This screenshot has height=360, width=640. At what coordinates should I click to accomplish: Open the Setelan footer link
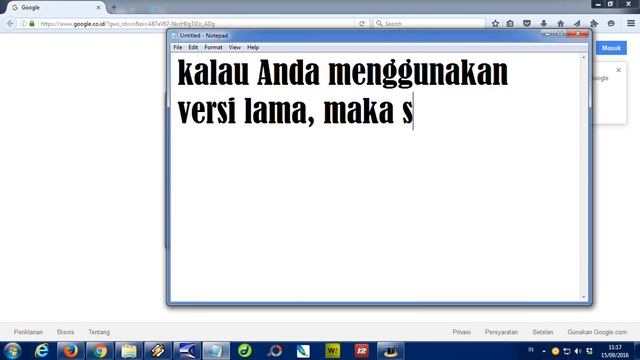(x=542, y=332)
